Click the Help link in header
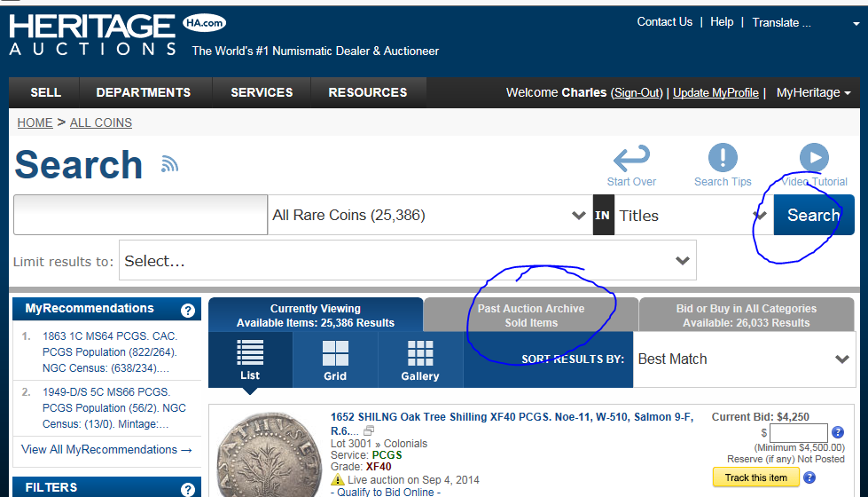 click(722, 21)
